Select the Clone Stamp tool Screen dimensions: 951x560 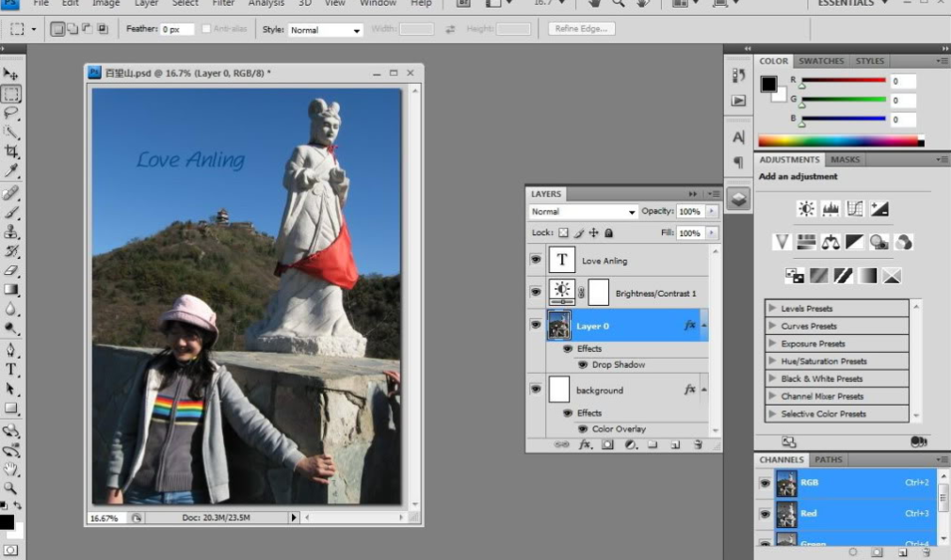[x=11, y=232]
